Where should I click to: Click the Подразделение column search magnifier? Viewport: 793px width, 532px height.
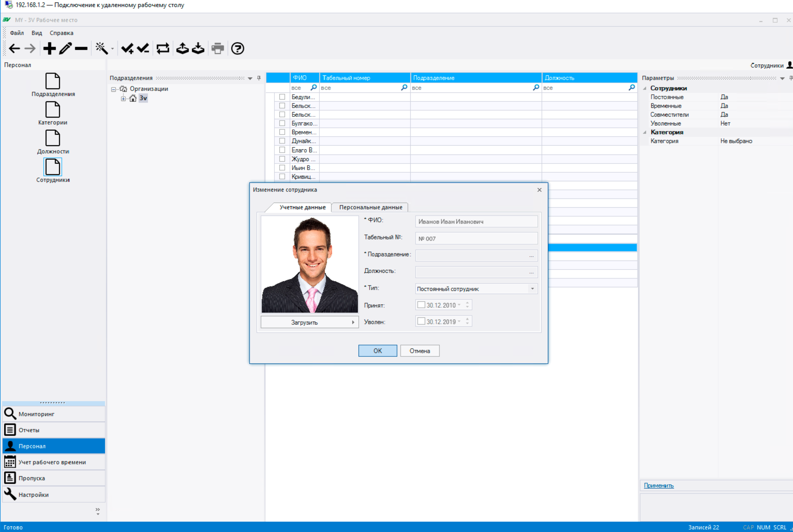click(536, 88)
